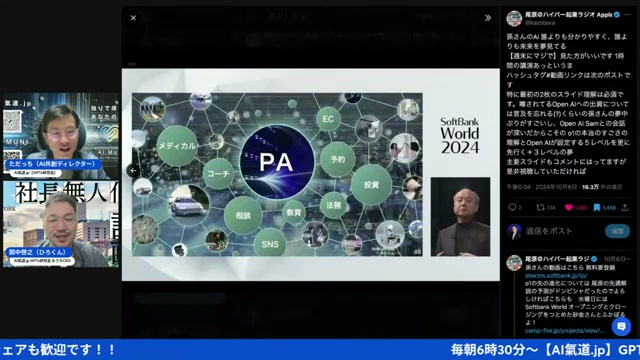Click your profile avatar beside the reply field
Image resolution: width=640 pixels, height=360 pixels.
[x=514, y=231]
